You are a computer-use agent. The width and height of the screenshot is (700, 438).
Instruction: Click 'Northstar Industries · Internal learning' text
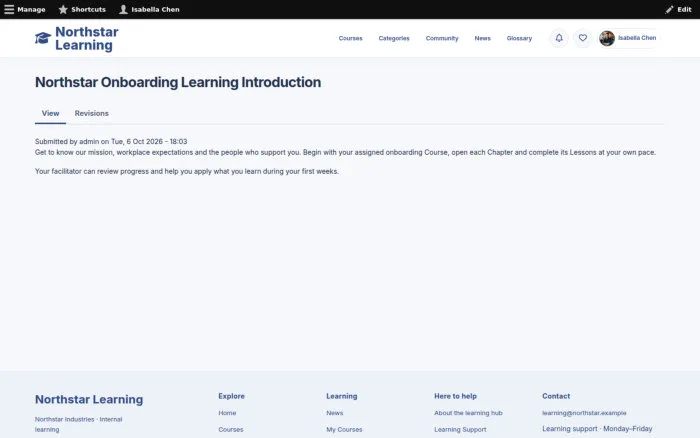[79, 424]
